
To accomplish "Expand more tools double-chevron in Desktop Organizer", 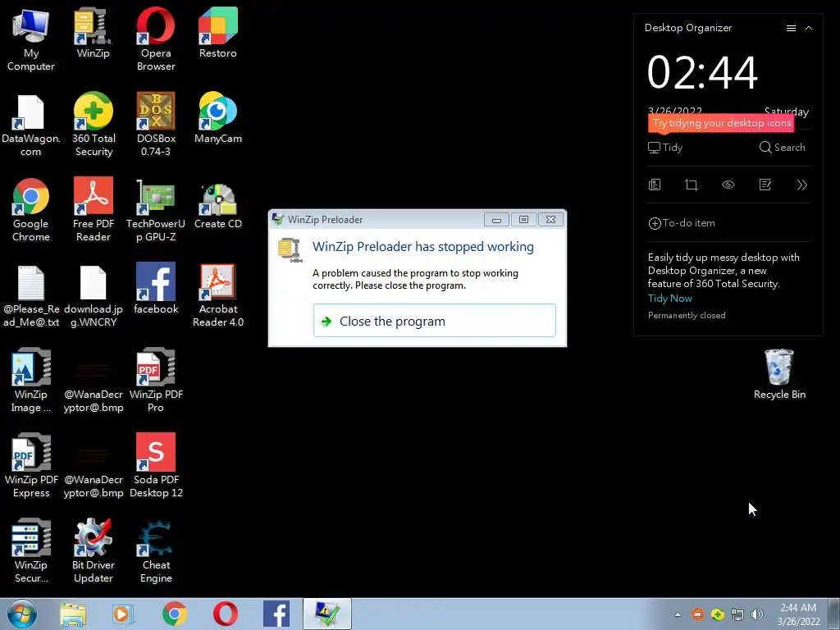I will (x=802, y=185).
